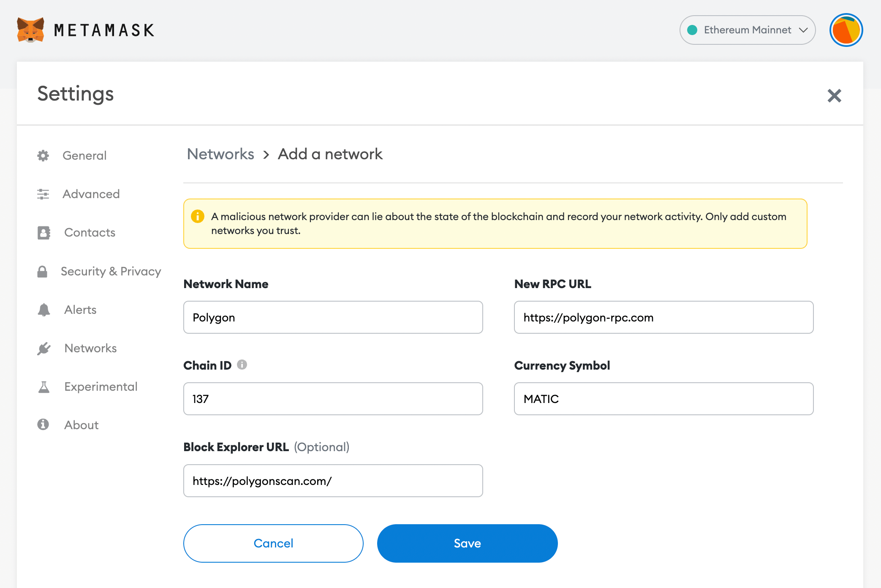The width and height of the screenshot is (881, 588).
Task: Click the Save button
Action: coord(468,543)
